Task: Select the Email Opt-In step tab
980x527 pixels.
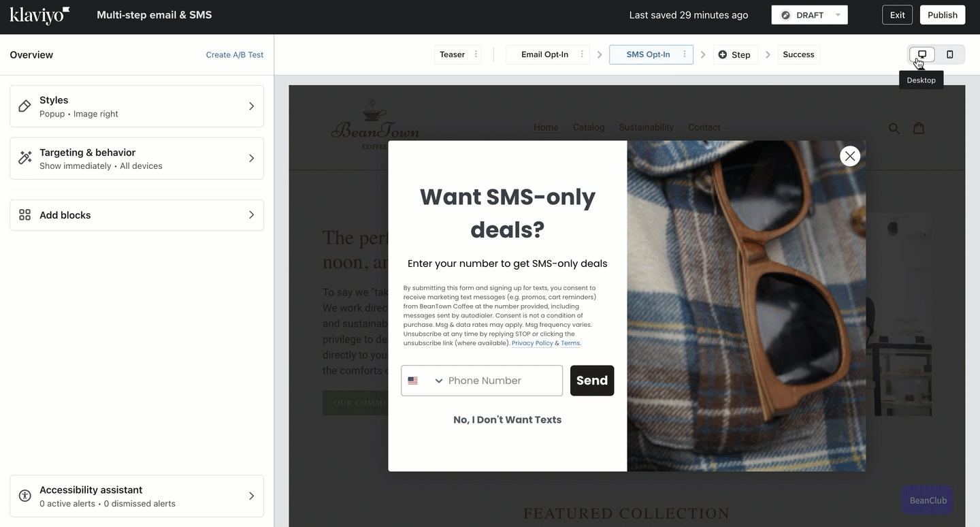Action: tap(544, 54)
